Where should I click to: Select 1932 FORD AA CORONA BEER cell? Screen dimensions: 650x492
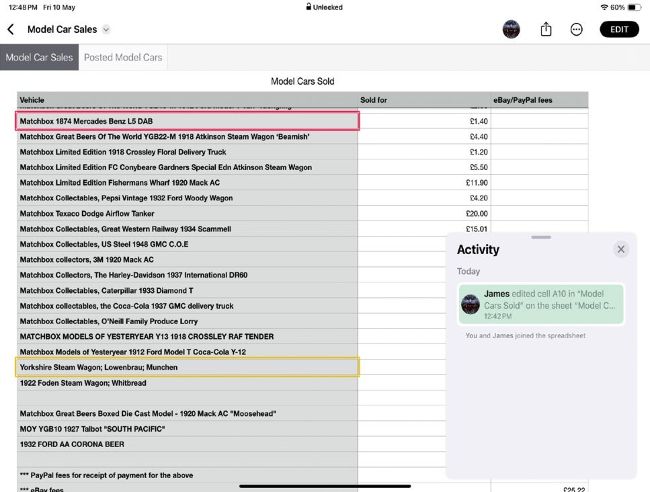point(187,444)
